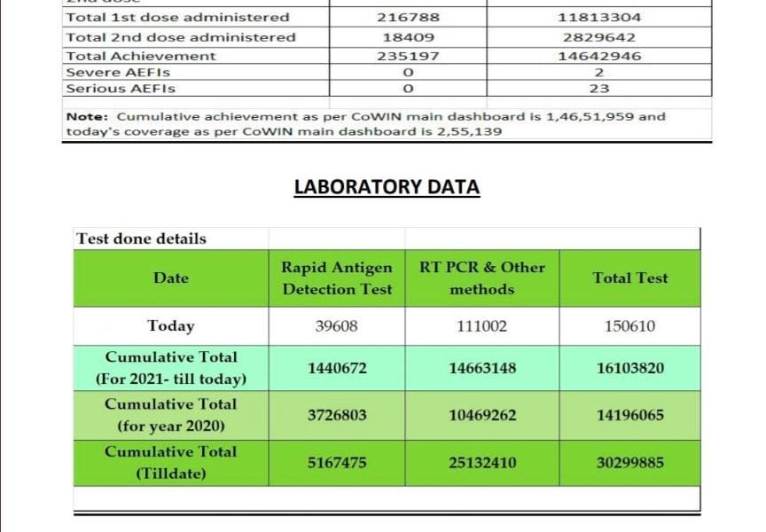The width and height of the screenshot is (766, 532).
Task: Select the value 16103820
Action: click(x=630, y=368)
